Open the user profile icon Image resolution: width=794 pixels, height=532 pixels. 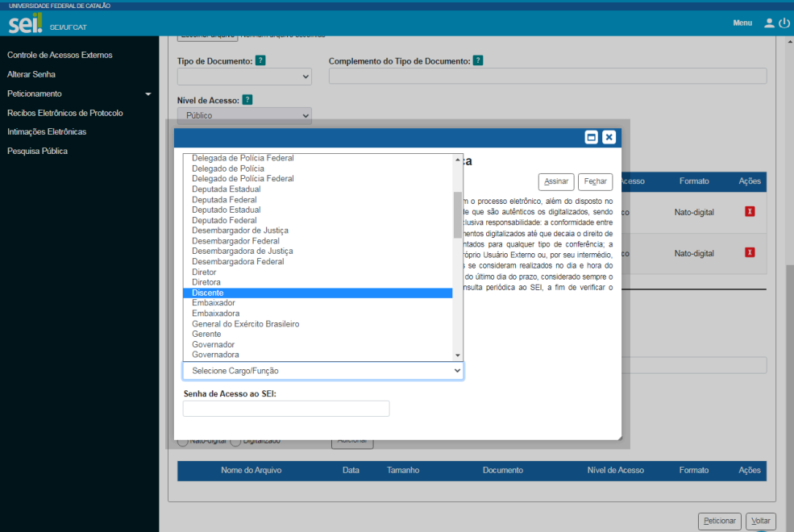click(769, 23)
